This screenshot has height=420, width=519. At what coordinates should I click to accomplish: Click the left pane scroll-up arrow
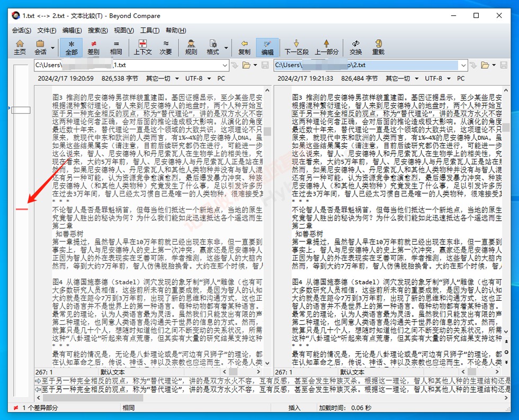click(267, 90)
